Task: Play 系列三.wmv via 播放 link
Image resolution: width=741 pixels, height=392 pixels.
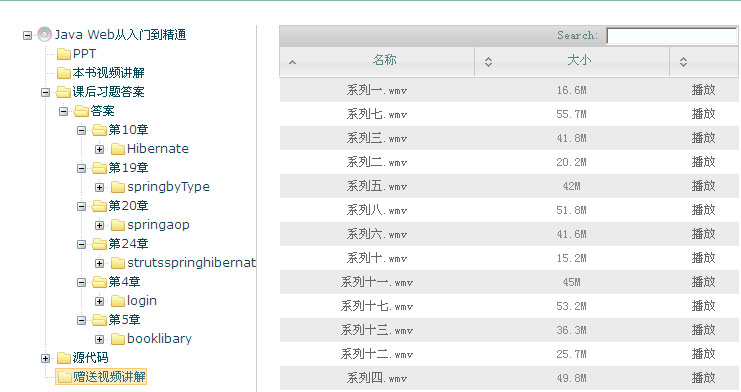Action: 704,138
